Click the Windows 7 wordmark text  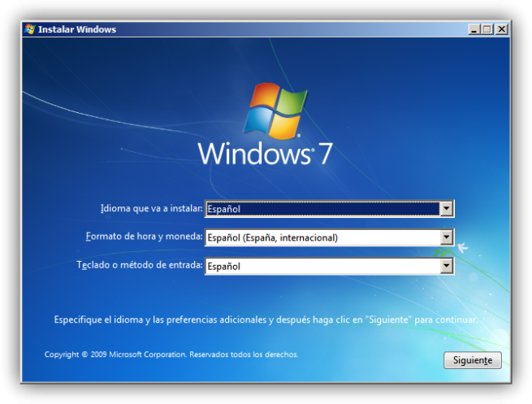(x=265, y=154)
